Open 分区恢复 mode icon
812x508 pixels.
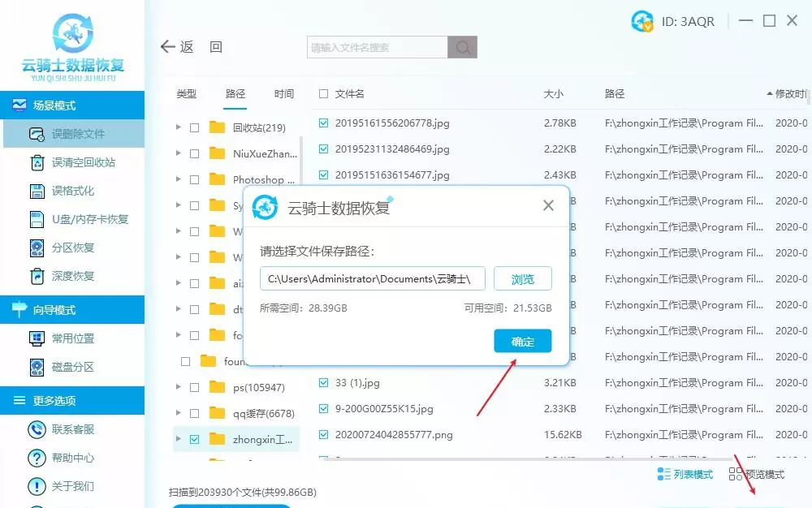coord(36,248)
